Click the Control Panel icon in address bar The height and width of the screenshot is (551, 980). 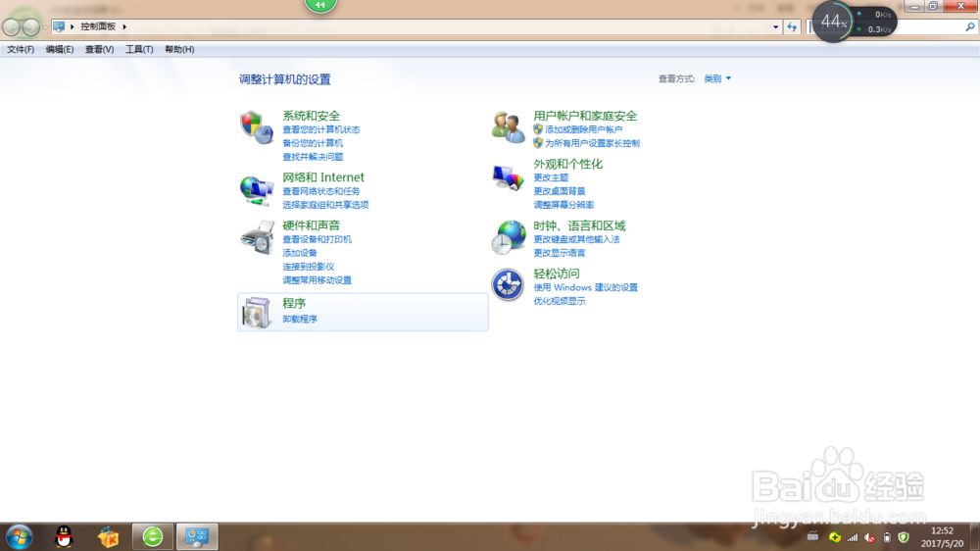tap(59, 26)
